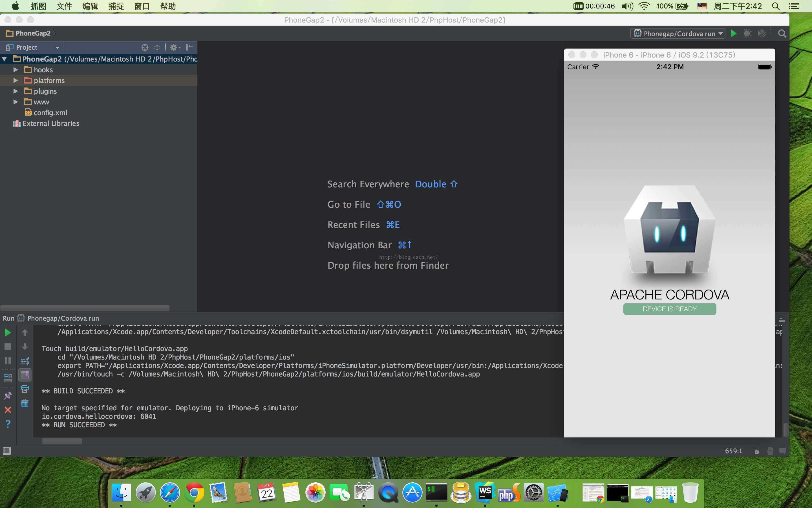Clear all console output with trash icon

pyautogui.click(x=25, y=403)
